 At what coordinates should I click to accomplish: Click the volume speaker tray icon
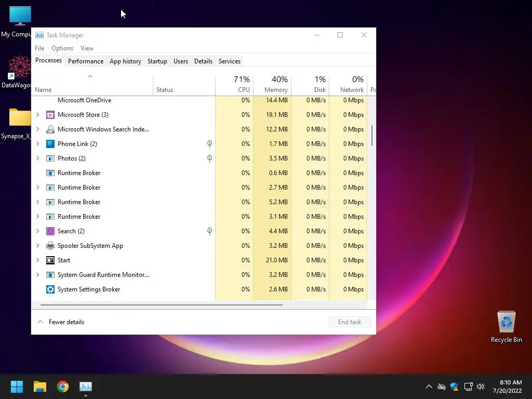481,387
